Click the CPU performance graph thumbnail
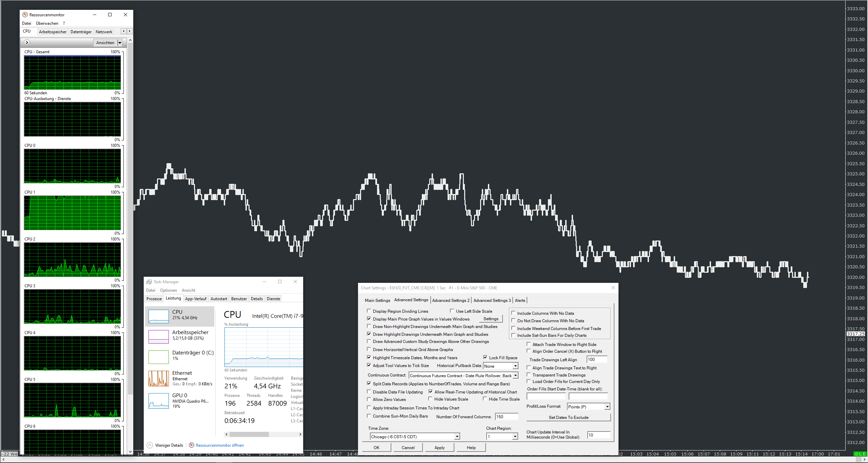Viewport: 868px width, 463px height. point(158,316)
